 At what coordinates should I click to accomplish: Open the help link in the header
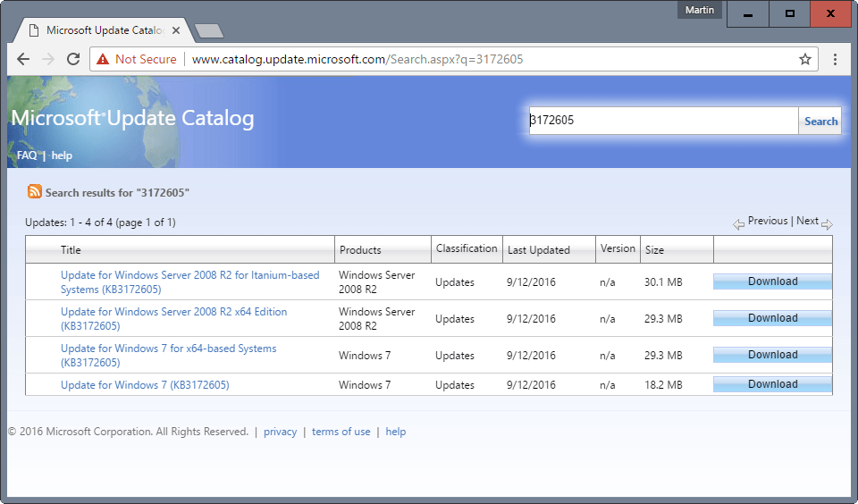click(62, 155)
